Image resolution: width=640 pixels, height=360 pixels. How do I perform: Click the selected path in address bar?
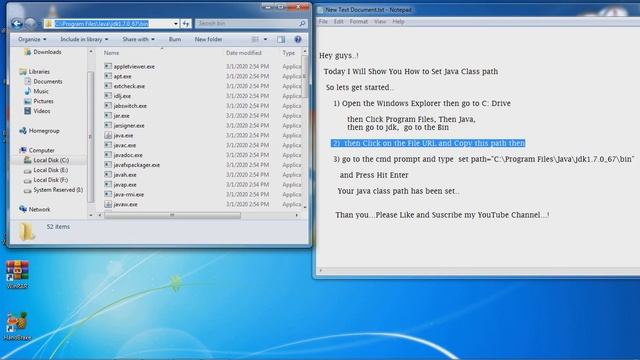(x=102, y=24)
